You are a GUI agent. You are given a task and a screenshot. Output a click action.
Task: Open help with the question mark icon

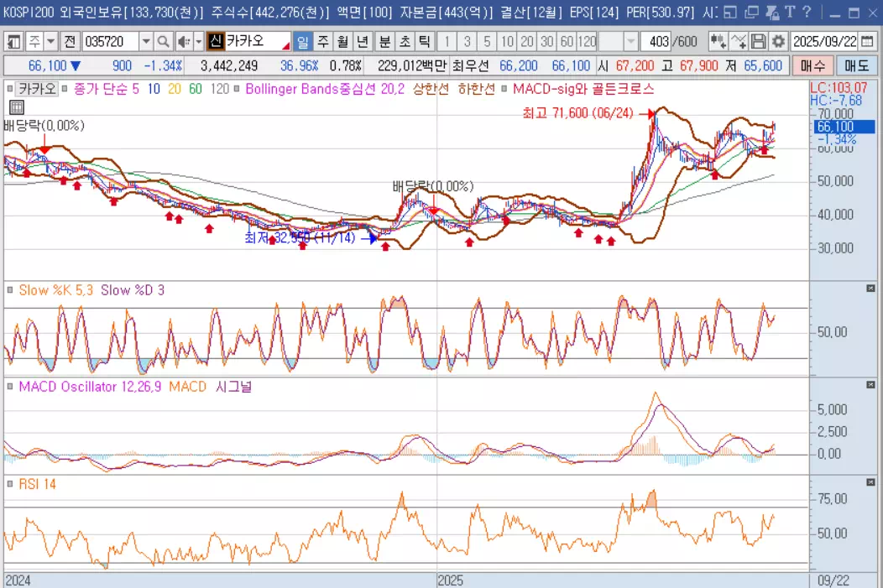(807, 12)
